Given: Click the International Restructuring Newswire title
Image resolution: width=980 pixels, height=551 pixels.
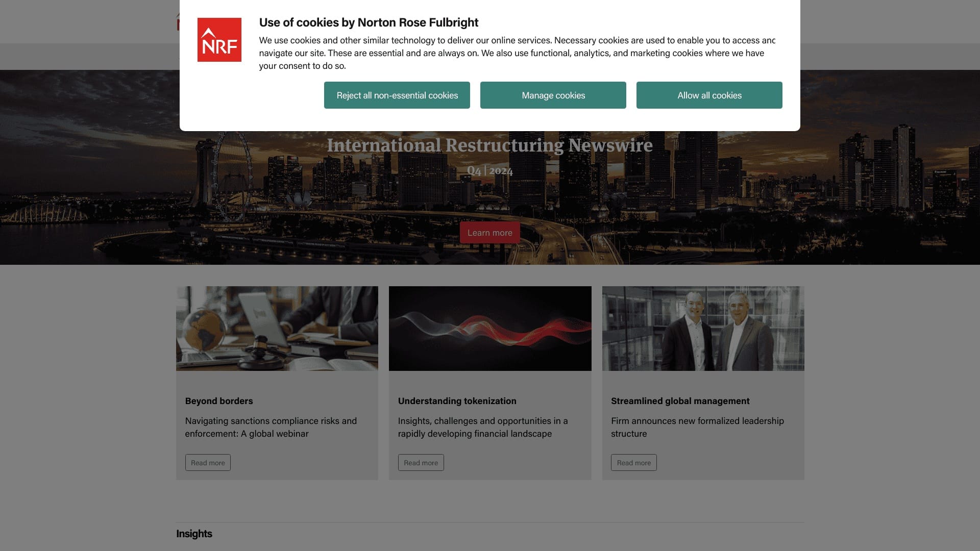Looking at the screenshot, I should [x=490, y=145].
